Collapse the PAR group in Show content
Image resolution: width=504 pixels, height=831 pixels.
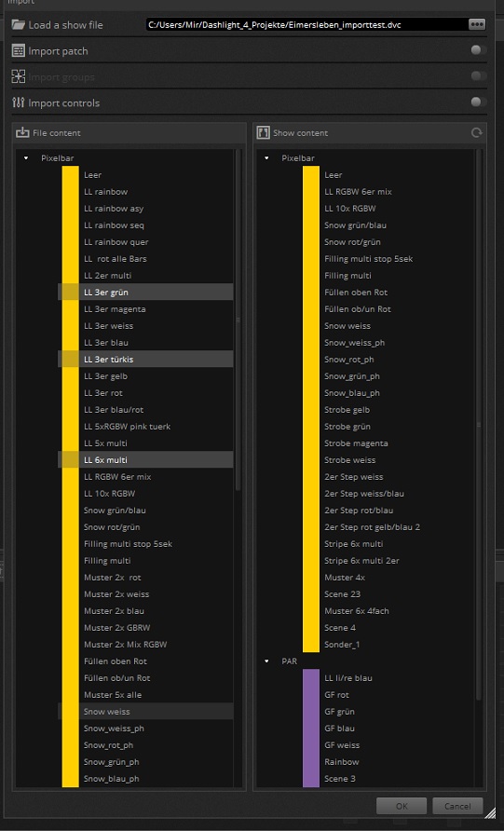pyautogui.click(x=266, y=661)
